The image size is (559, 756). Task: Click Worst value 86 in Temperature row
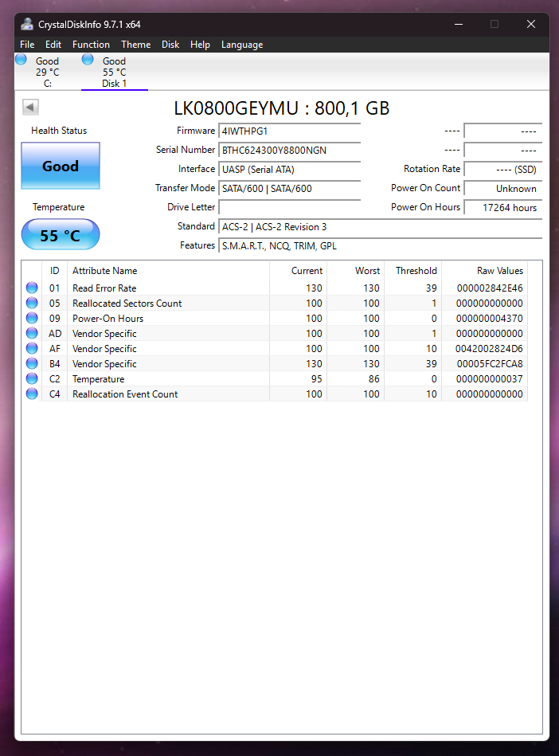[x=374, y=378]
